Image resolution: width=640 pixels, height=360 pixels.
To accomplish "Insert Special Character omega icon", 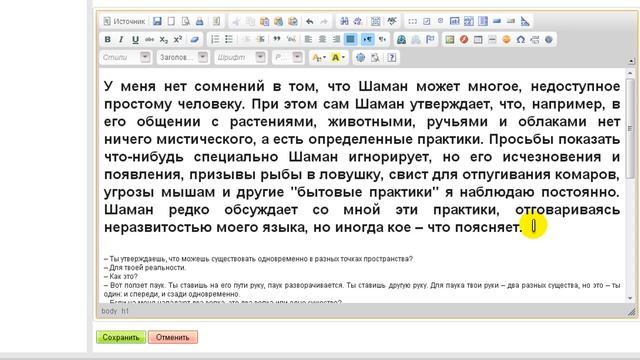I will tap(520, 40).
